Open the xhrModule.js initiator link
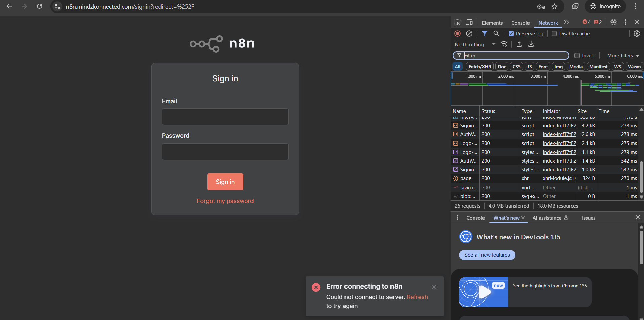The height and width of the screenshot is (320, 644). pyautogui.click(x=559, y=178)
